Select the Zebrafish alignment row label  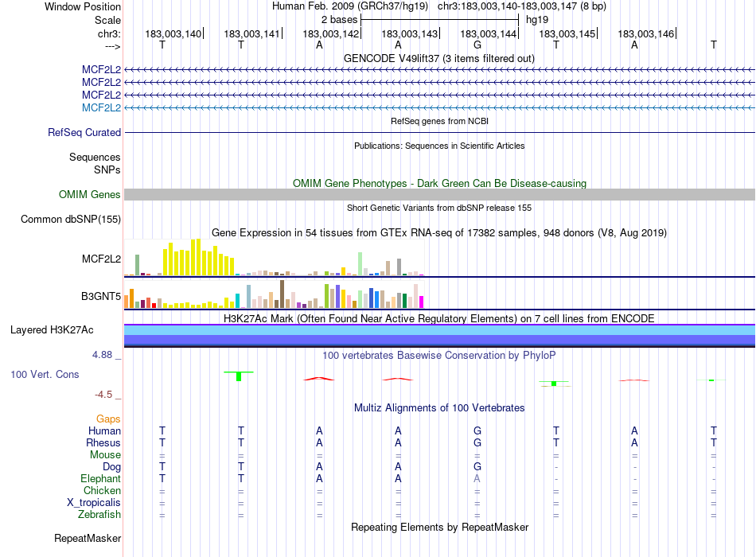(99, 514)
